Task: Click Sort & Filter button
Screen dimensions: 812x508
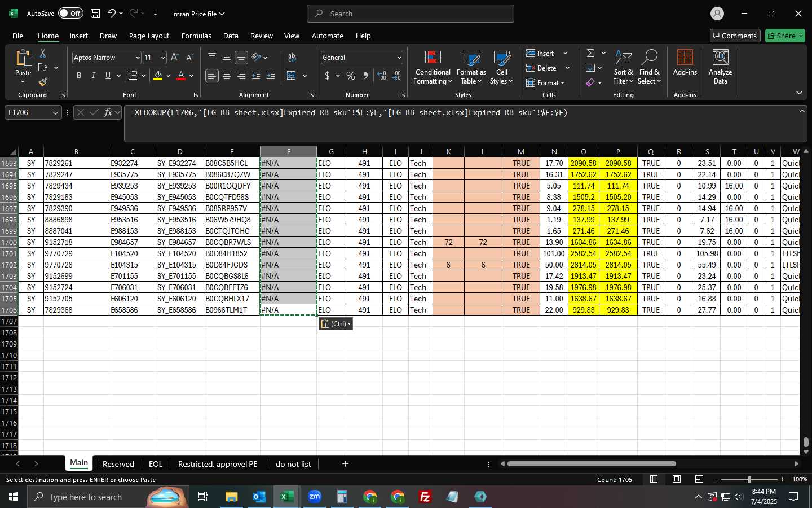Action: 623,67
